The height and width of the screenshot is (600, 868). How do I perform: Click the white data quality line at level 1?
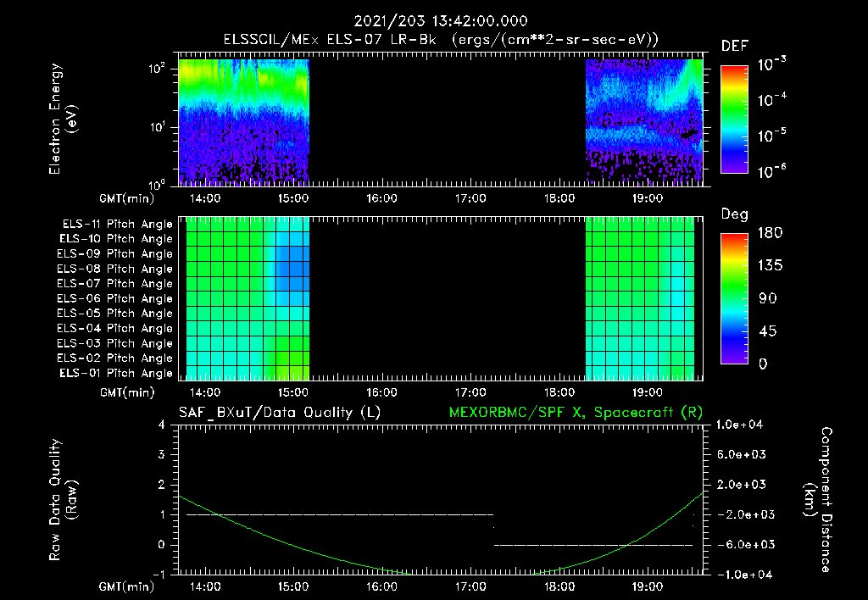point(340,514)
